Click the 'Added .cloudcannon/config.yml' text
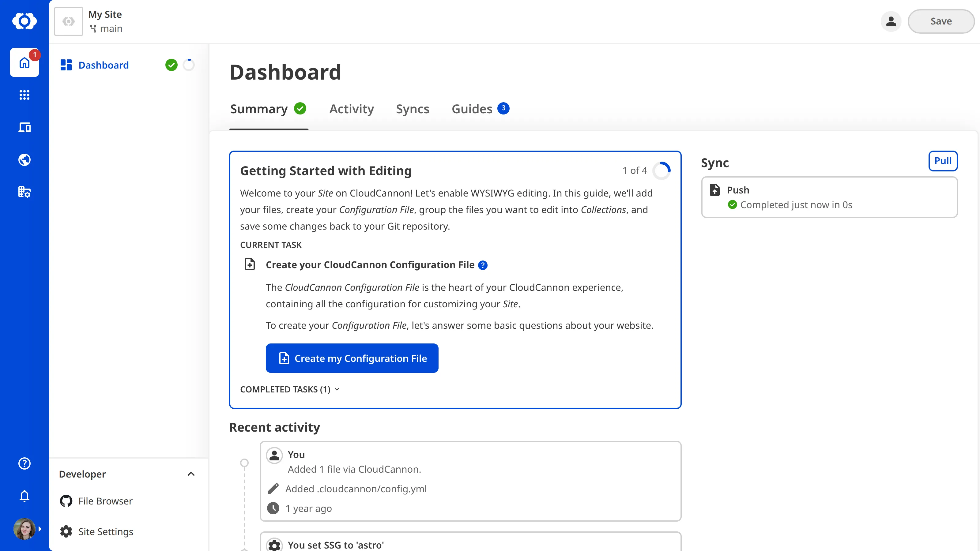This screenshot has height=551, width=980. tap(356, 489)
